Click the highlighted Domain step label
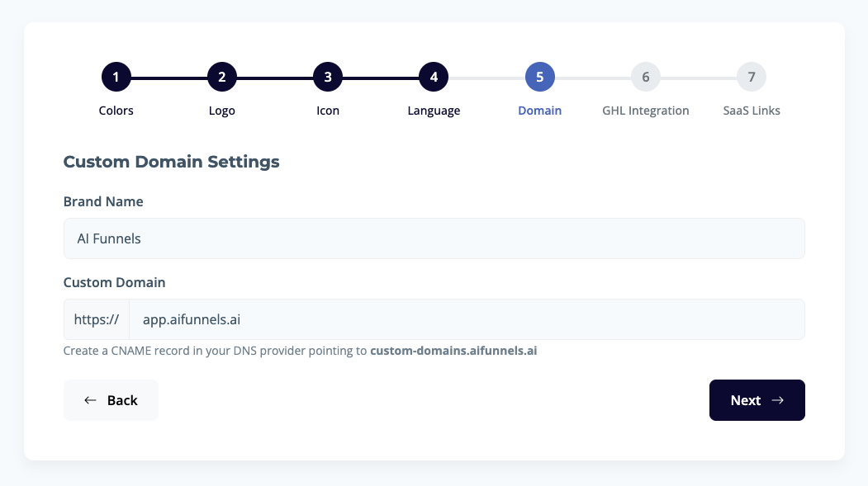Image resolution: width=868 pixels, height=486 pixels. (x=539, y=111)
